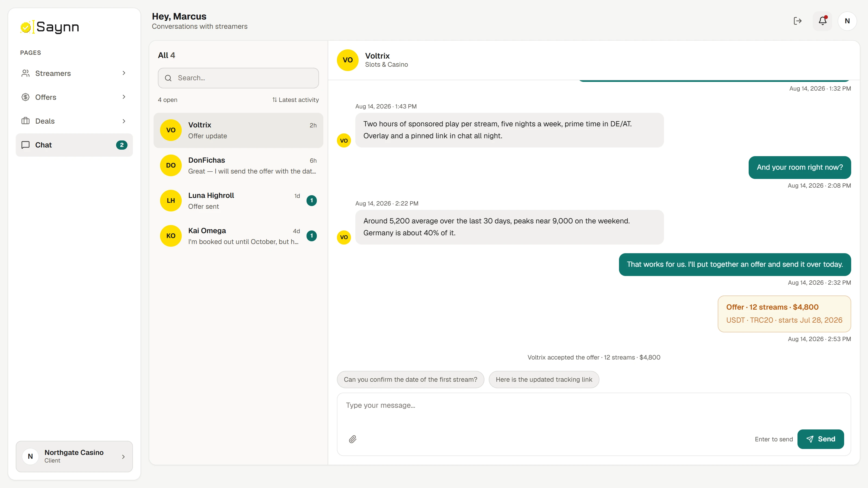Click unread badge on Kai Omega
This screenshot has width=868, height=488.
point(311,236)
